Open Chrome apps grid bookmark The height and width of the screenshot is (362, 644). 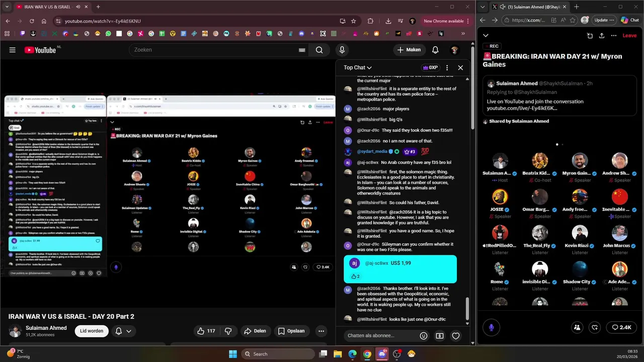[7, 34]
